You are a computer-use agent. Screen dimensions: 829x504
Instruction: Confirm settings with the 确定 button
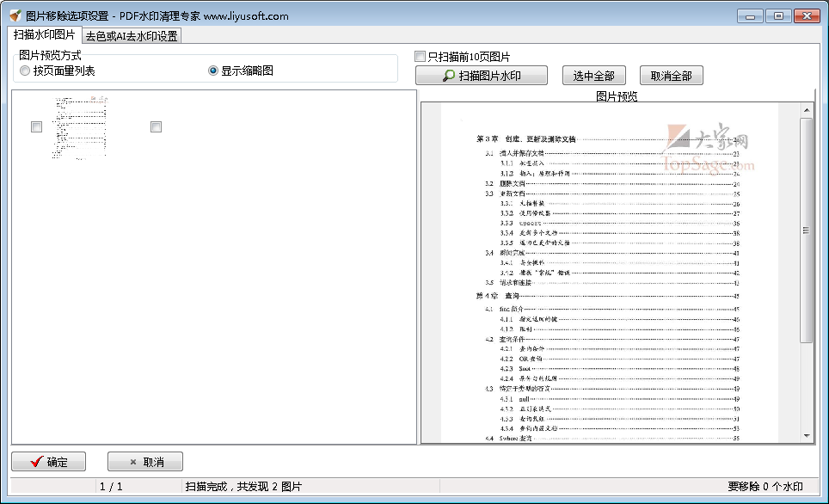coord(49,461)
